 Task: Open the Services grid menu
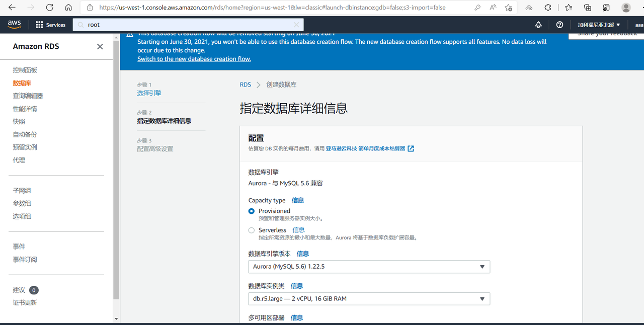pos(50,25)
